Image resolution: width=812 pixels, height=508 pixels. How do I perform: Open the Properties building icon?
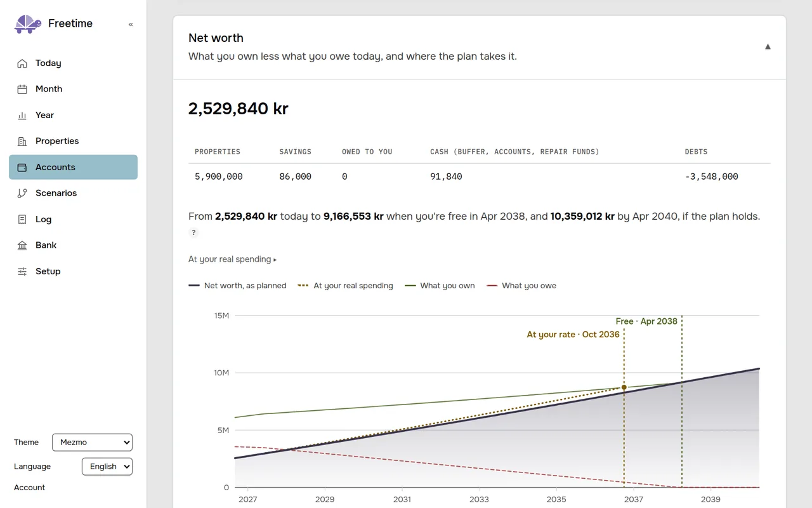[x=22, y=141]
